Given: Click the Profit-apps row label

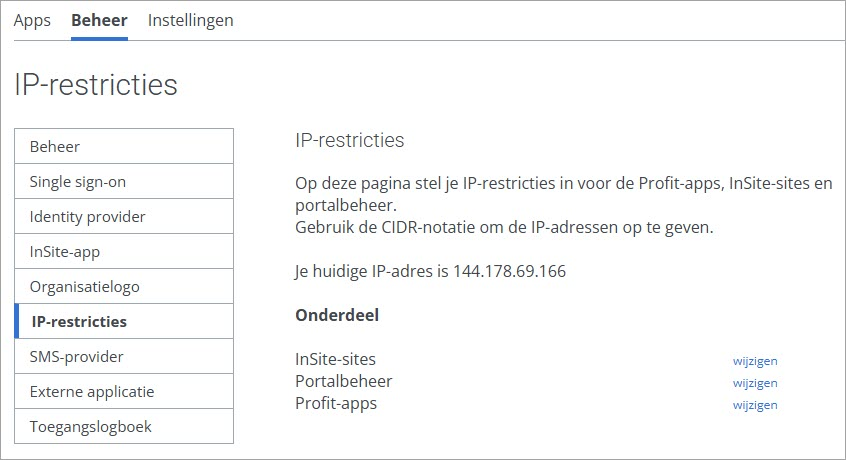Looking at the screenshot, I should 336,403.
